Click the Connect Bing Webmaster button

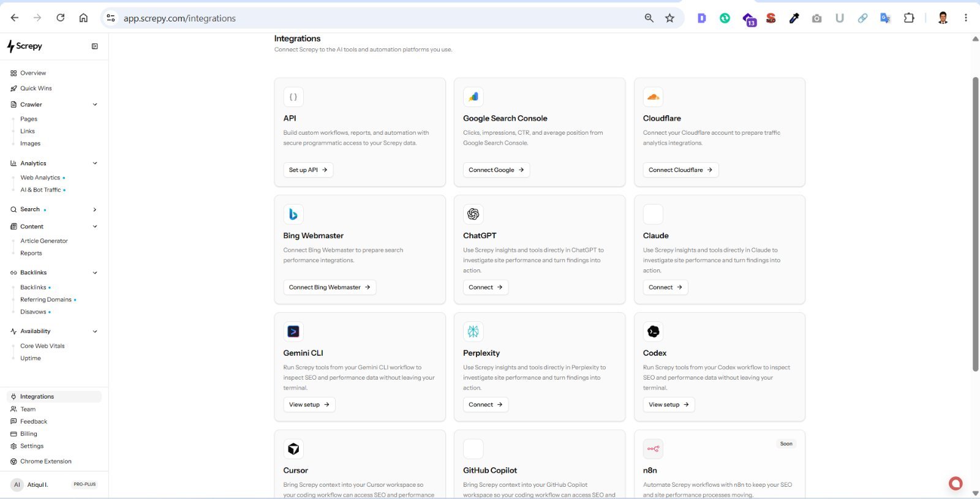[x=330, y=287]
